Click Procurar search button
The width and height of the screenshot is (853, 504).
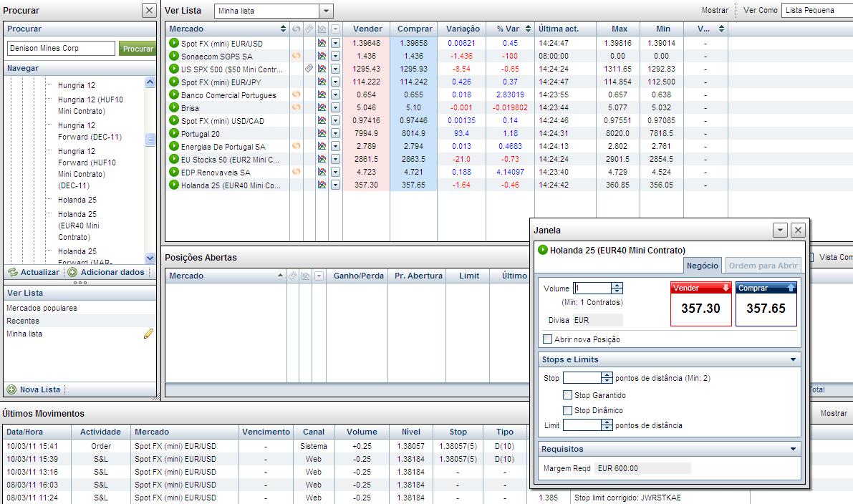[138, 49]
